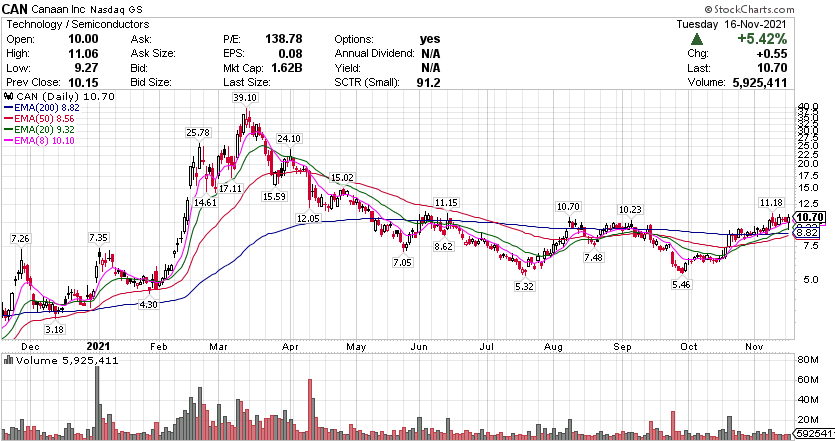Click the 80M volume axis label
Viewport: 835px width, 441px height.
point(808,360)
